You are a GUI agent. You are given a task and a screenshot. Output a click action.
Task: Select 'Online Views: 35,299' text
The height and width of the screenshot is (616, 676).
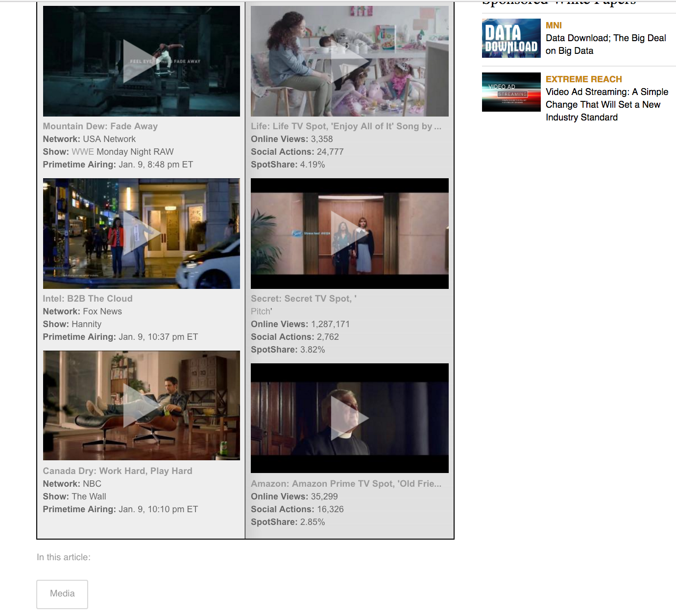pos(294,497)
